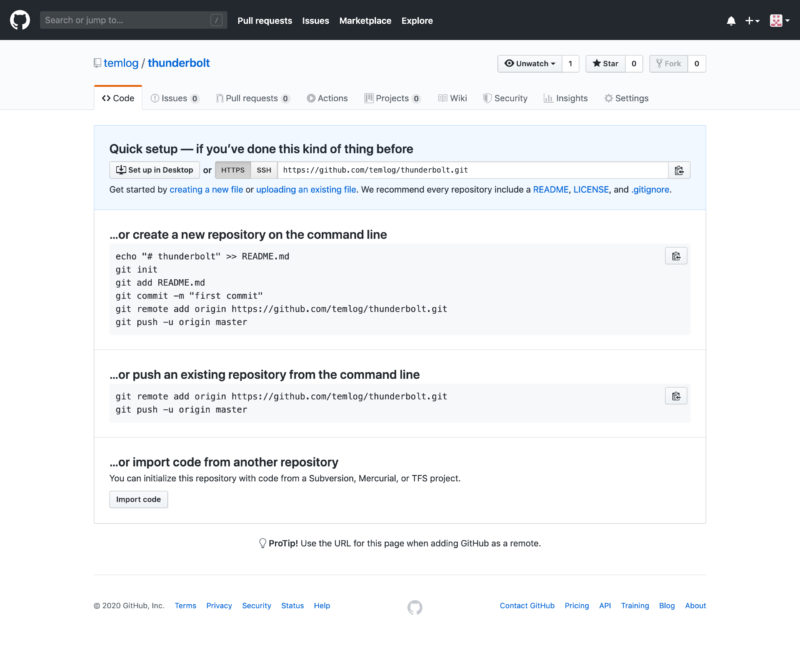Star the repository
The width and height of the screenshot is (800, 647).
pos(605,64)
